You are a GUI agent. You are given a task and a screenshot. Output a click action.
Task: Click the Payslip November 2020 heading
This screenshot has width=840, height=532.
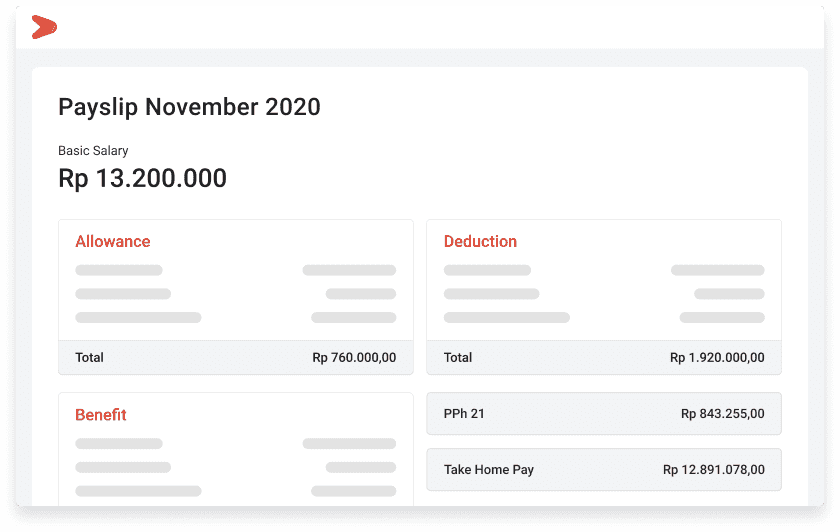[x=189, y=107]
